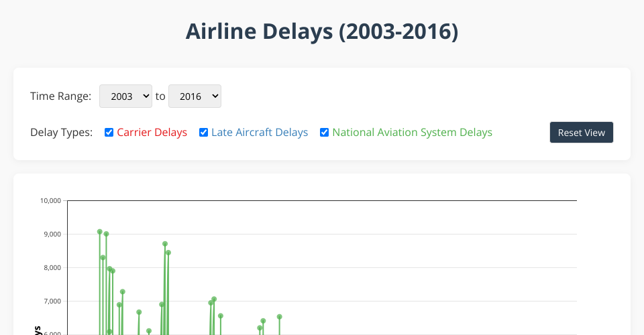Image resolution: width=644 pixels, height=335 pixels.
Task: Click the 7,000 y-axis tick label
Action: 53,301
